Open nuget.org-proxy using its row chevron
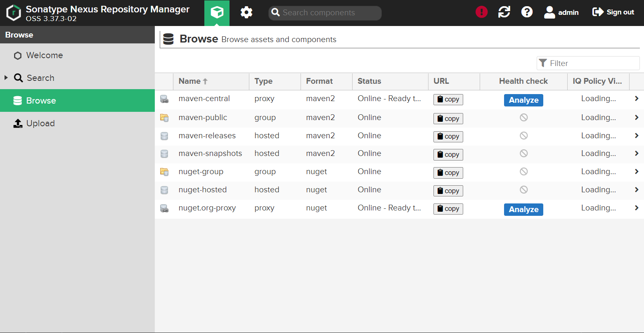This screenshot has height=333, width=644. [x=637, y=208]
